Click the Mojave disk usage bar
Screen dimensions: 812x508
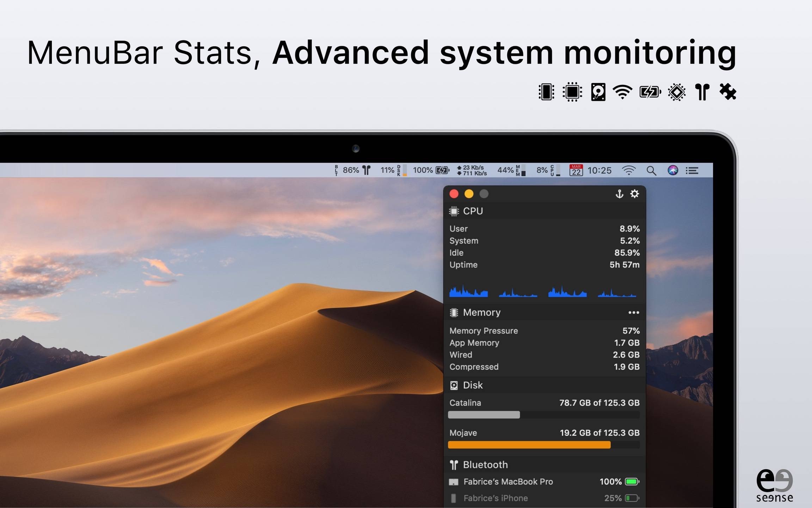pyautogui.click(x=529, y=445)
